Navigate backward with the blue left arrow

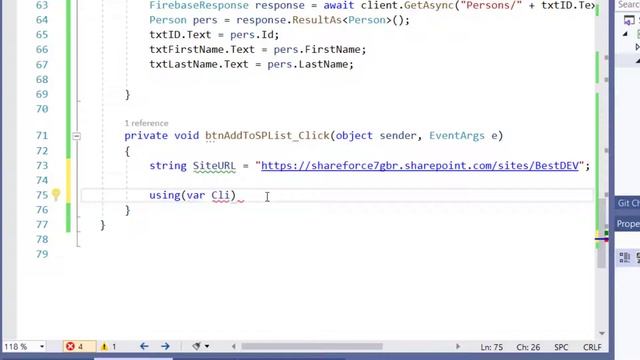tap(144, 347)
